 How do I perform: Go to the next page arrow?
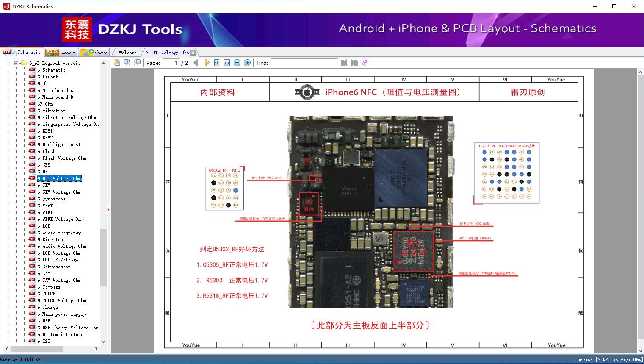click(207, 63)
